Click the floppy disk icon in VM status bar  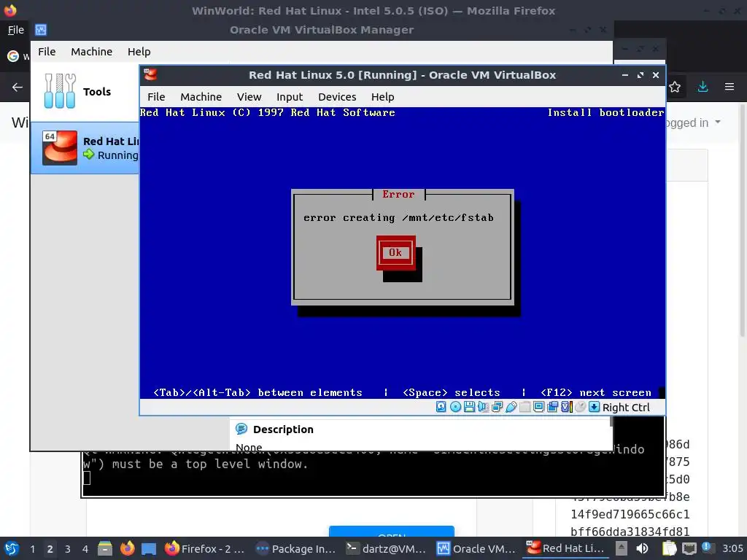[469, 407]
